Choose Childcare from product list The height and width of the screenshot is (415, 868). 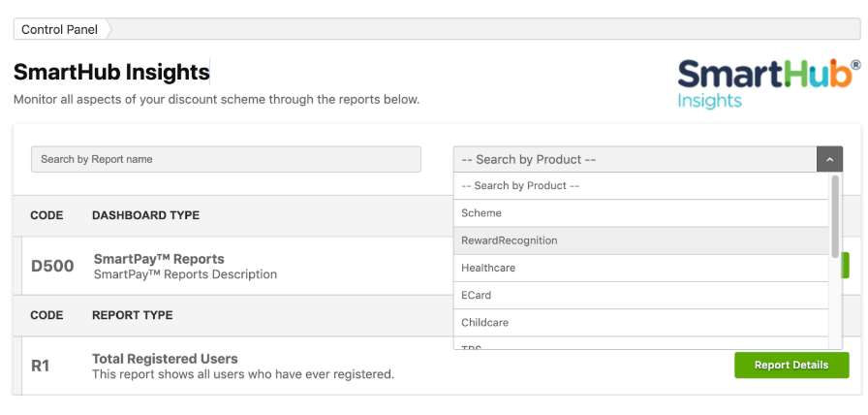(641, 323)
